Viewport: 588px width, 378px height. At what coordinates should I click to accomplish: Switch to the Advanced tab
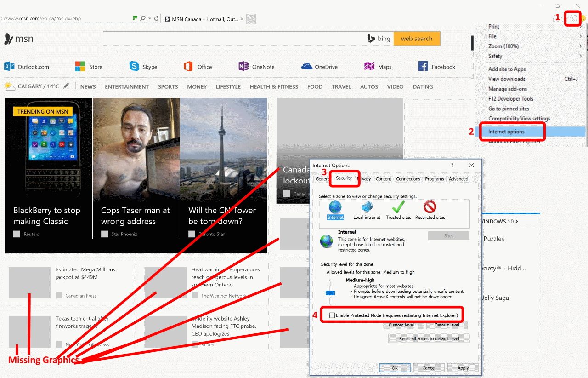click(x=458, y=179)
